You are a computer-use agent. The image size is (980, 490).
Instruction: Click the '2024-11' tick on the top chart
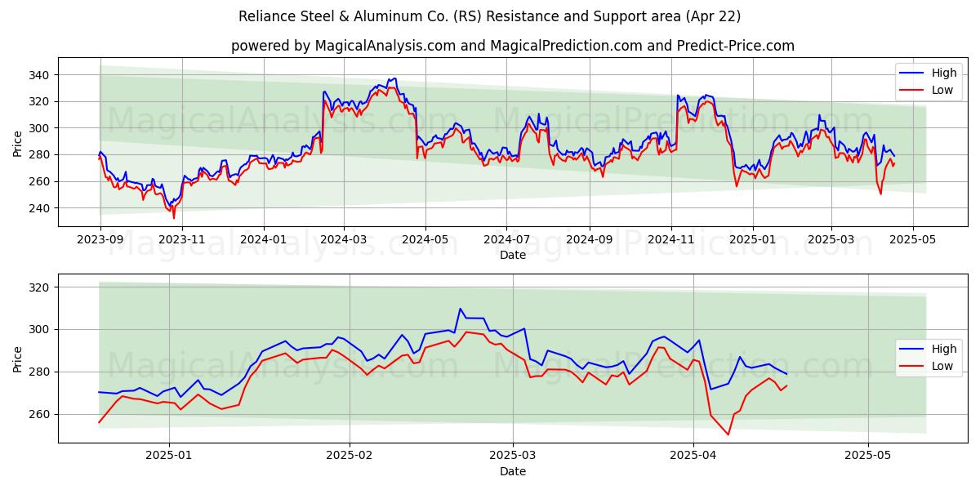pos(670,240)
